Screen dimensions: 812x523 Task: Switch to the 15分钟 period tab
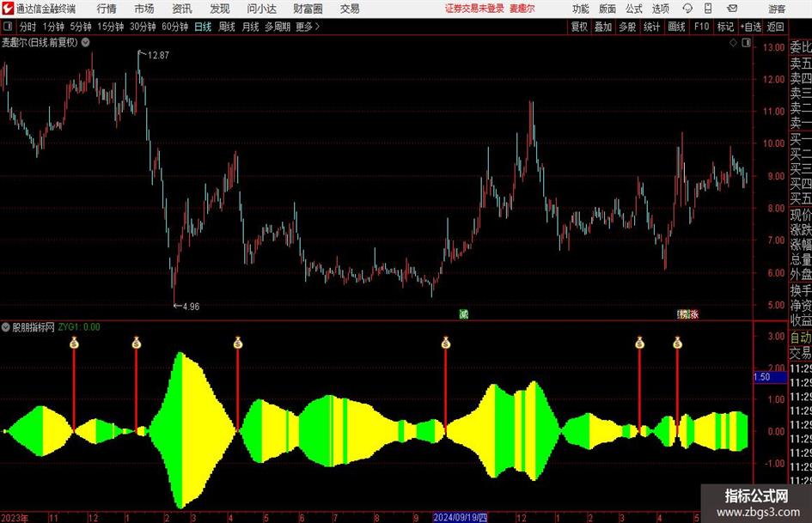[111, 27]
